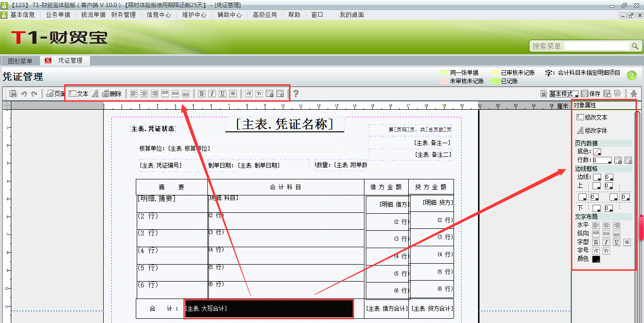644x323 pixels.
Task: Click 保存 save button
Action: pyautogui.click(x=591, y=94)
